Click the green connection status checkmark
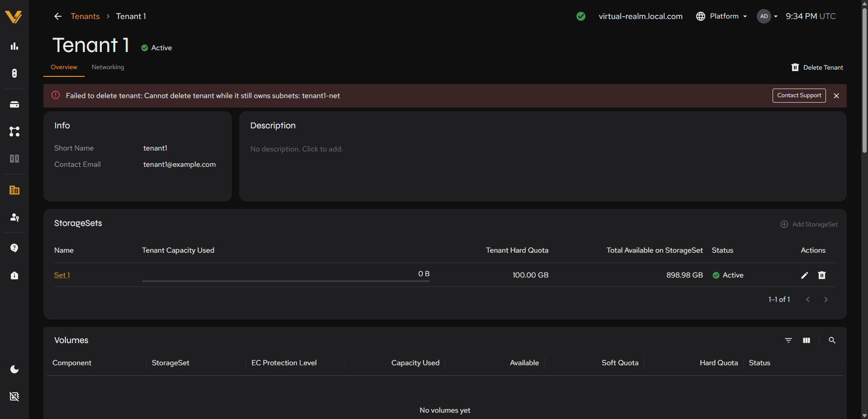This screenshot has height=419, width=868. [x=581, y=16]
